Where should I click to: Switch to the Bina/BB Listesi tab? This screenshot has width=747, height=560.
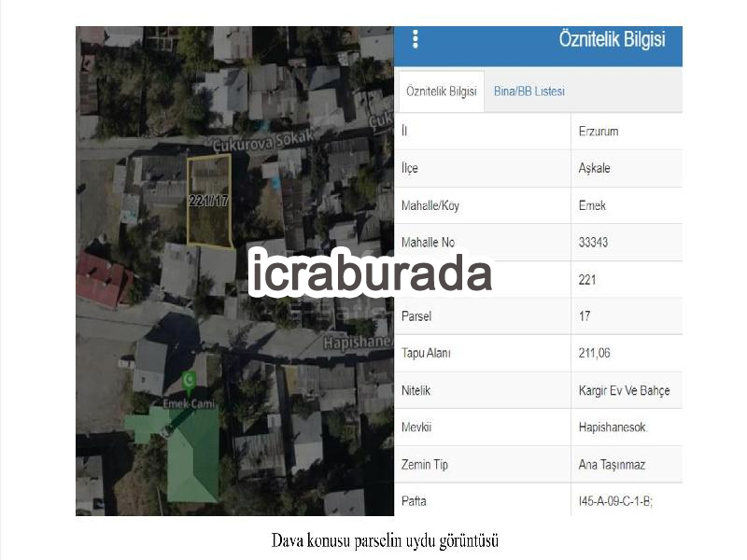(529, 91)
